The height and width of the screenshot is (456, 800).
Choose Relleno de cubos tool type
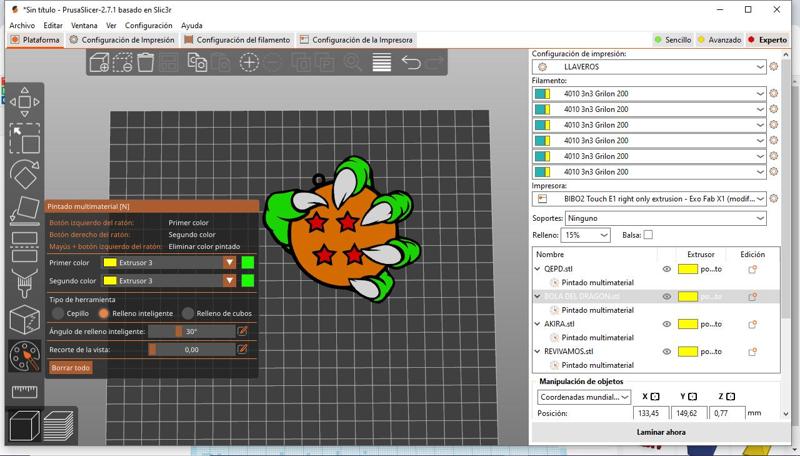click(x=187, y=313)
